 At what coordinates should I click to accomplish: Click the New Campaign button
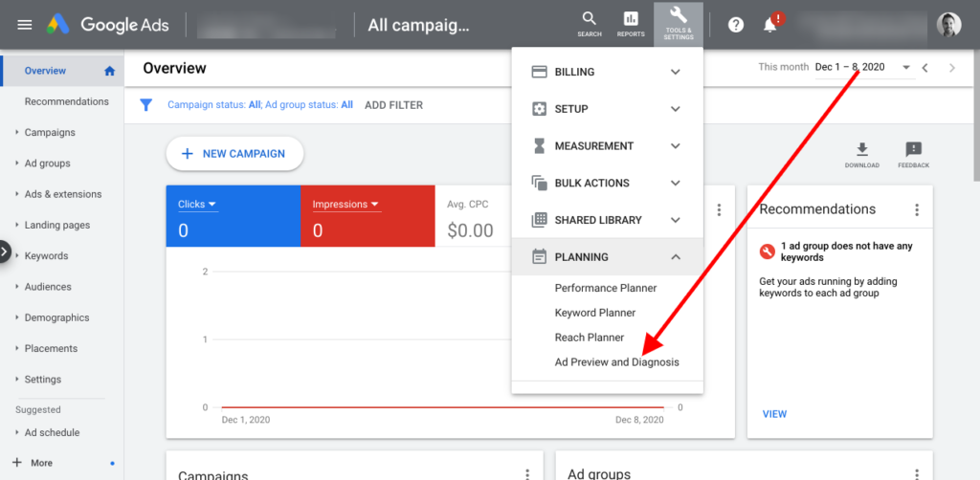(x=234, y=154)
